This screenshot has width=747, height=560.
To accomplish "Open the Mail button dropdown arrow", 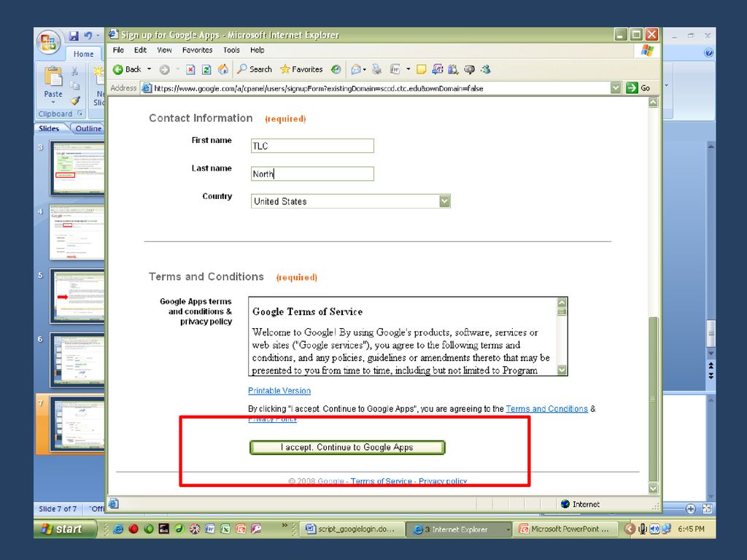I will (x=365, y=69).
